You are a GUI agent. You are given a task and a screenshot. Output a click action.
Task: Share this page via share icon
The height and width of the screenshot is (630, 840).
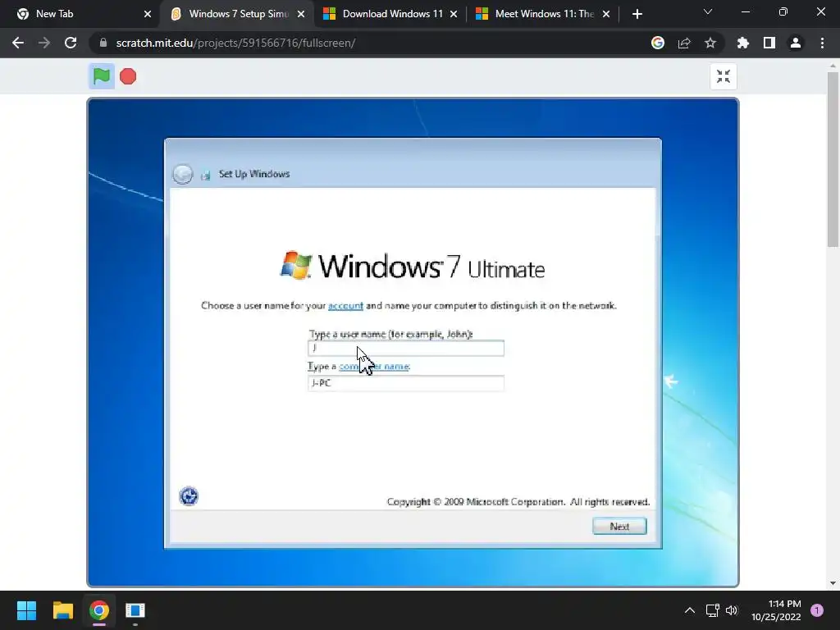click(684, 43)
